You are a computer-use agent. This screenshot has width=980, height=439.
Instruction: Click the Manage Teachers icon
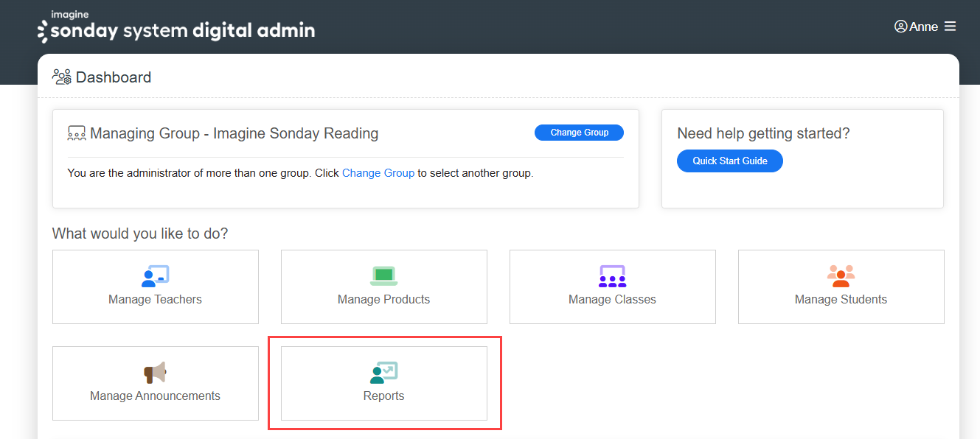click(x=155, y=276)
